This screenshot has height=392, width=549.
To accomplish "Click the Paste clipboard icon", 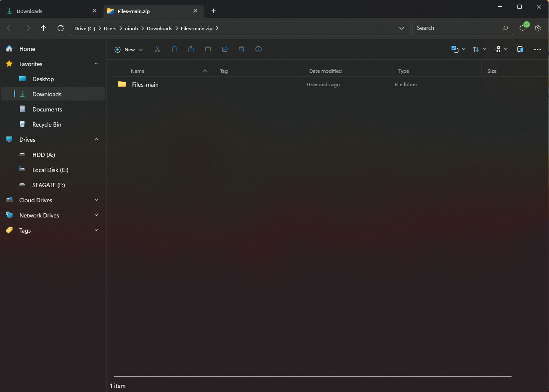I will (x=191, y=49).
